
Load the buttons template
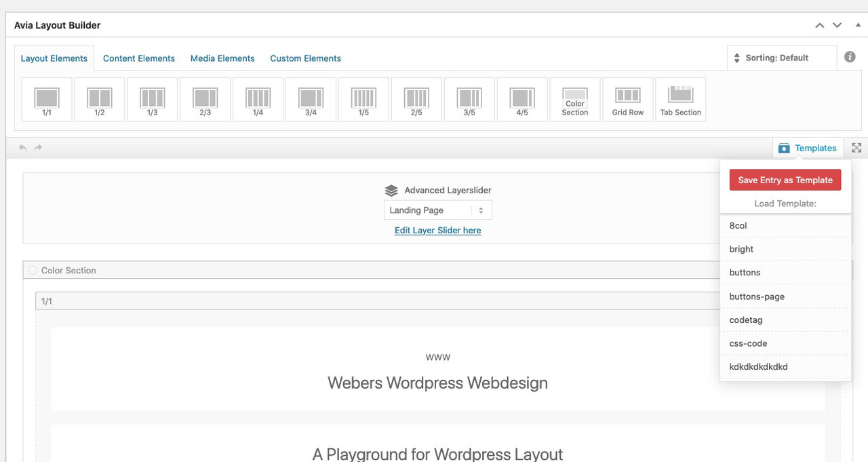click(785, 273)
